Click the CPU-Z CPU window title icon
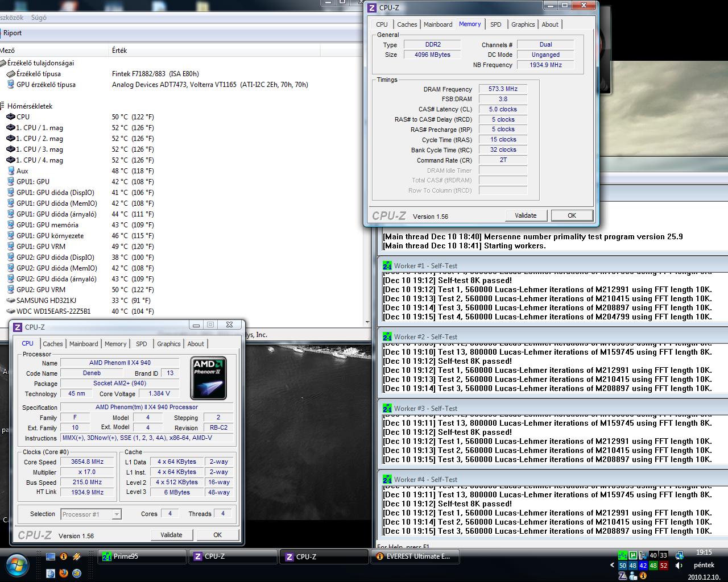This screenshot has height=582, width=728. click(x=18, y=327)
